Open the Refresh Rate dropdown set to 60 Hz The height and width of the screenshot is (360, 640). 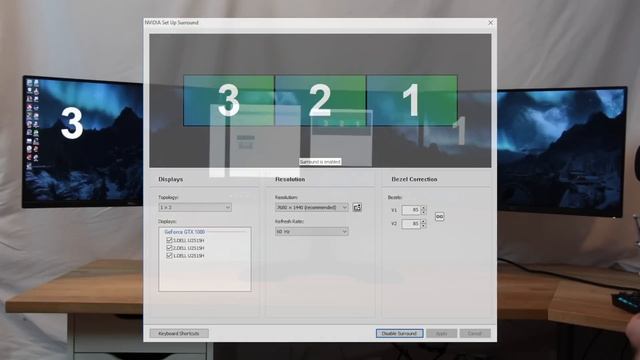pos(312,231)
